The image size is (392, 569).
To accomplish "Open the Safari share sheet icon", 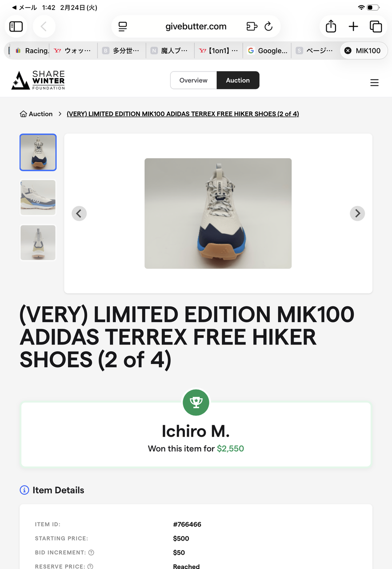I will pos(331,27).
